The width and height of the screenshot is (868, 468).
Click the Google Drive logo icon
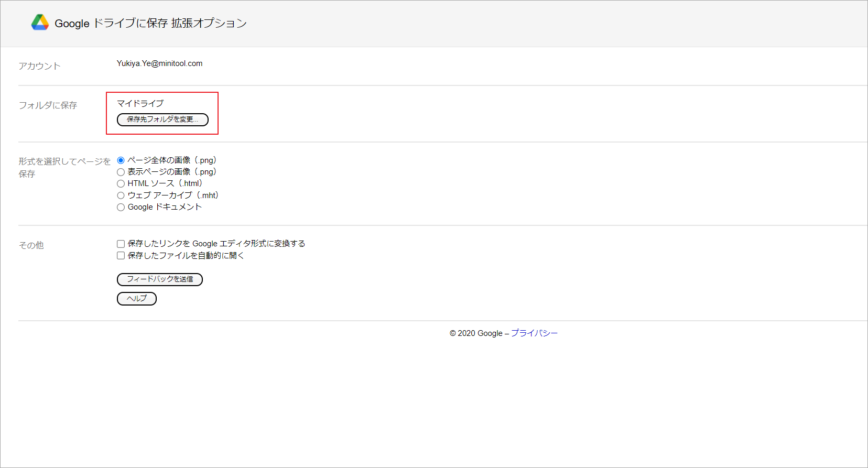[40, 23]
